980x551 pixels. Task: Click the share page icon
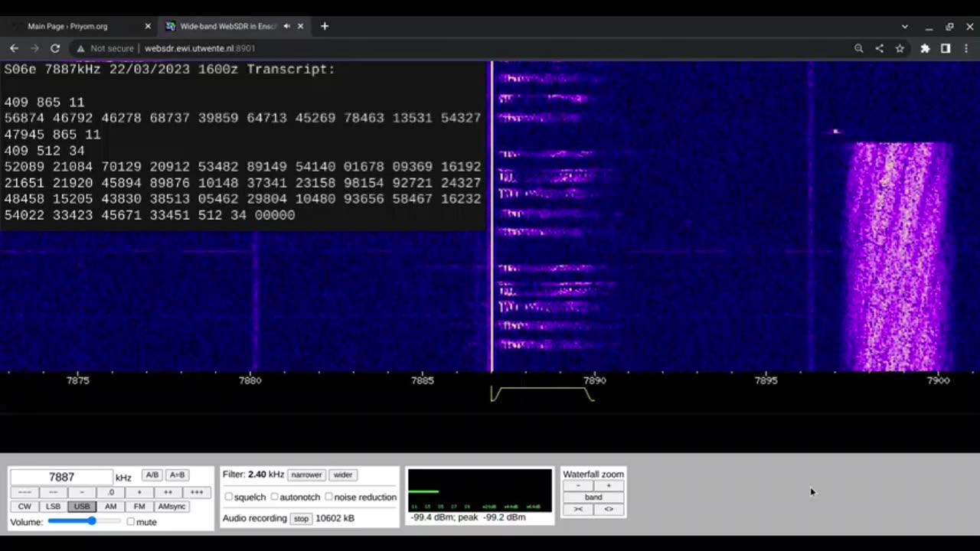(x=879, y=48)
